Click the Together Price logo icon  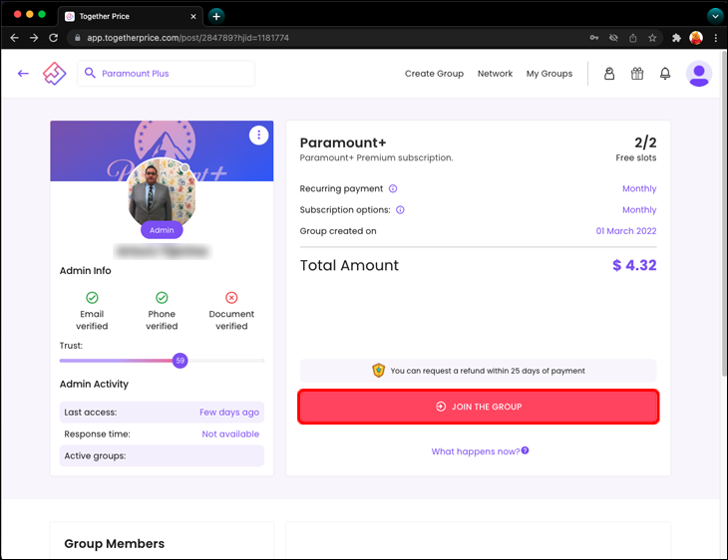pos(54,74)
